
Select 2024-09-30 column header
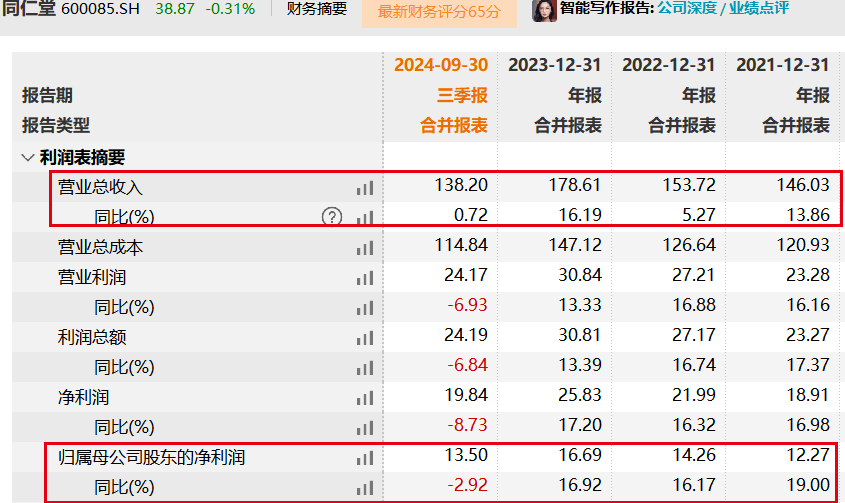(441, 65)
